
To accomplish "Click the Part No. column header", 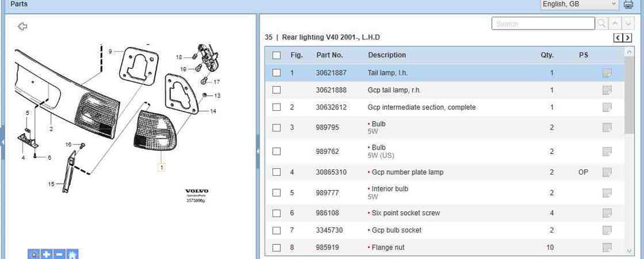I will pos(329,55).
